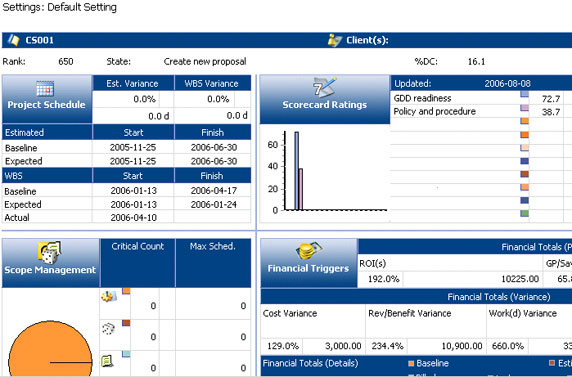Click the Work(d) Variance label
The image size is (572, 377).
[523, 313]
